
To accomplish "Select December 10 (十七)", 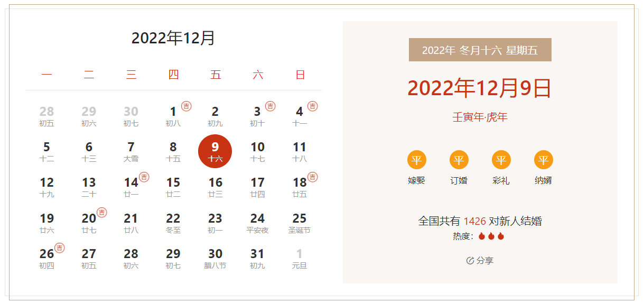I will tap(257, 152).
